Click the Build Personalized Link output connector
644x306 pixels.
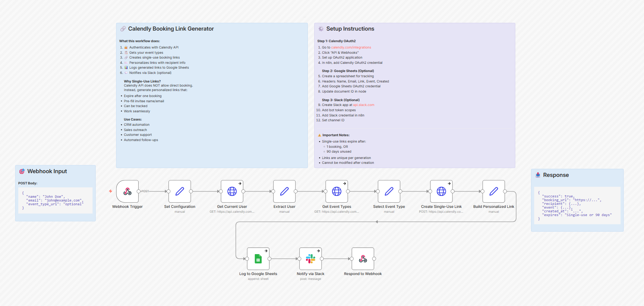[505, 191]
